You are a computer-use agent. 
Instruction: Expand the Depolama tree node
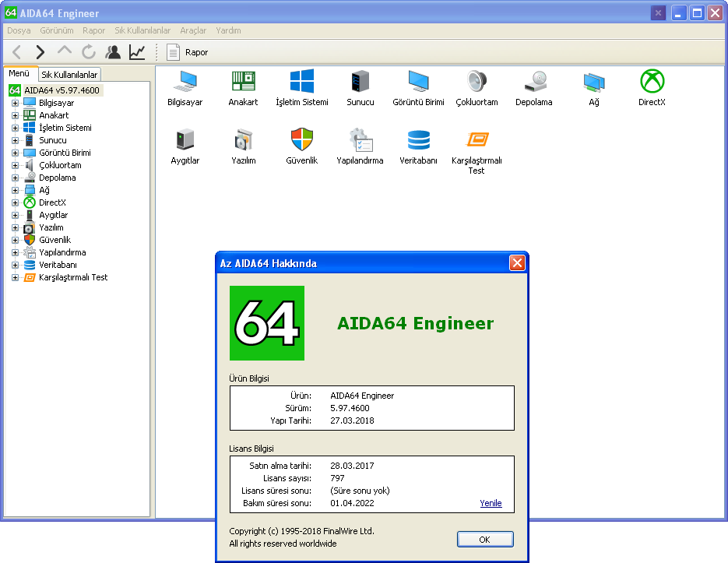[x=15, y=178]
